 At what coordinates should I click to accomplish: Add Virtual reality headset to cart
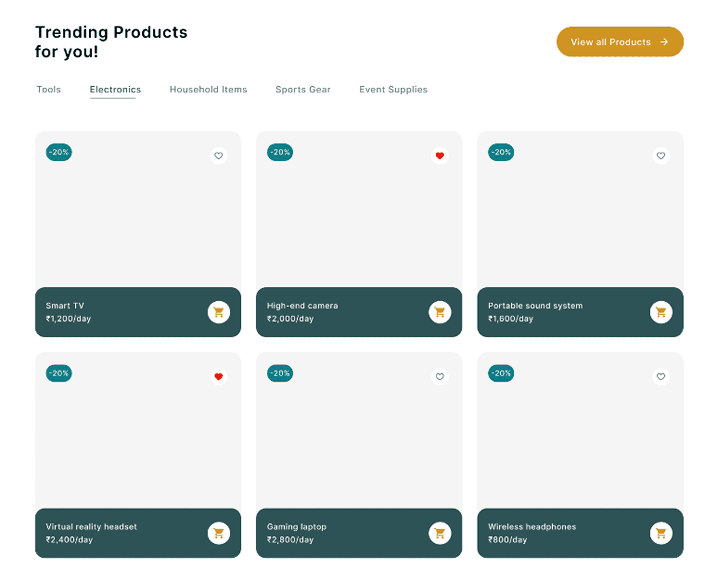point(219,533)
